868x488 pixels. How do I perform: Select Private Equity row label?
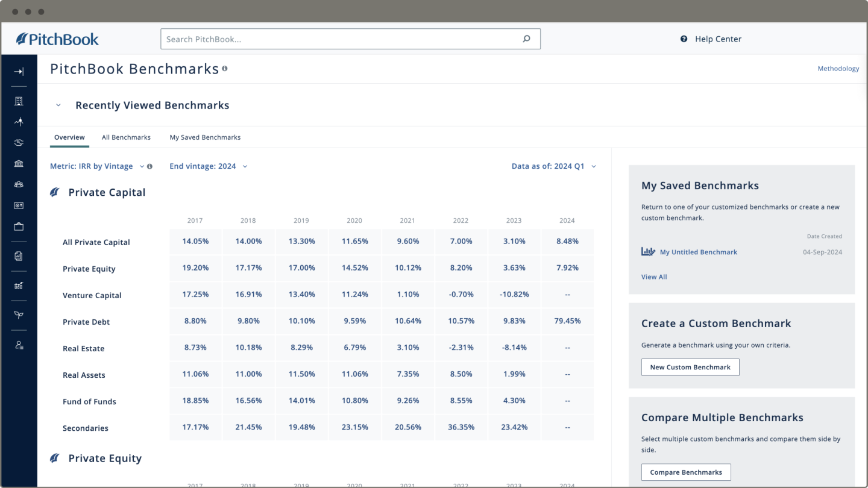pyautogui.click(x=89, y=269)
